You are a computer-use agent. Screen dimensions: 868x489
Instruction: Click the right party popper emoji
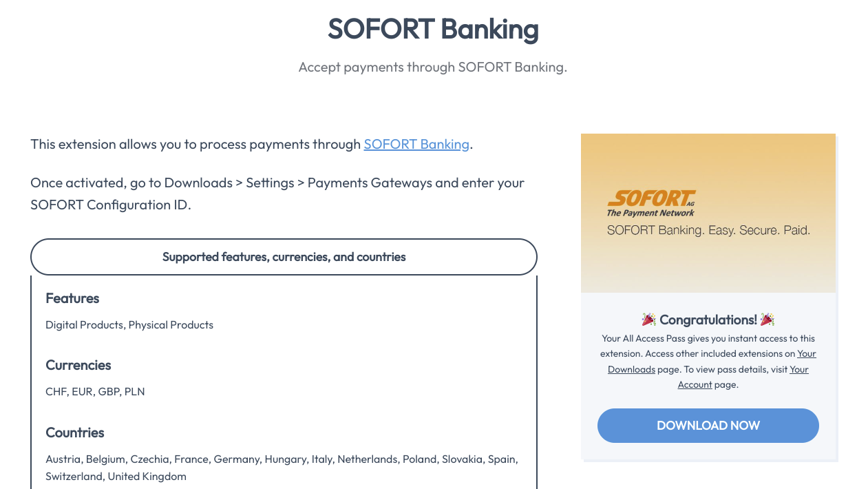(769, 319)
